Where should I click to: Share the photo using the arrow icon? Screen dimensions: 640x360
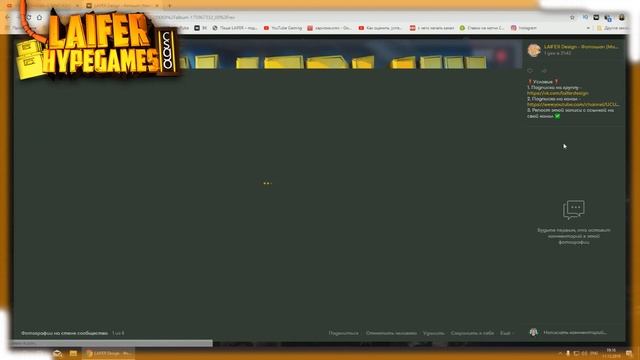(544, 71)
